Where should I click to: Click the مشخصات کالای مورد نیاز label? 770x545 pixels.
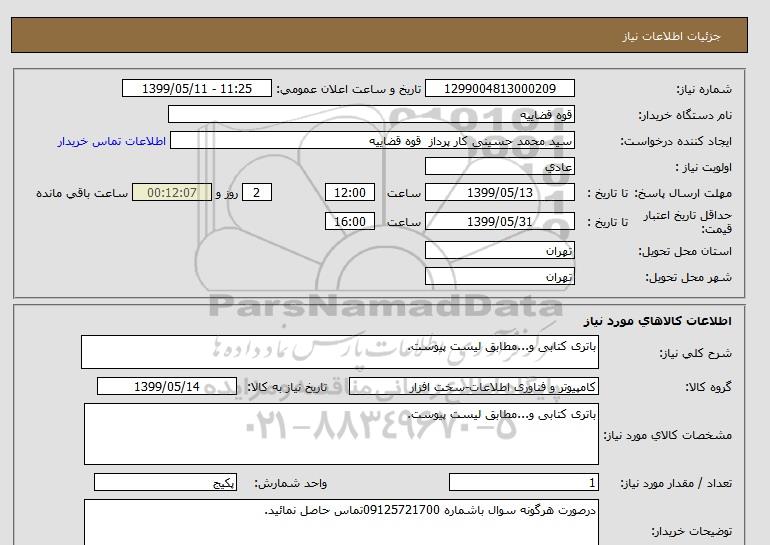point(667,436)
